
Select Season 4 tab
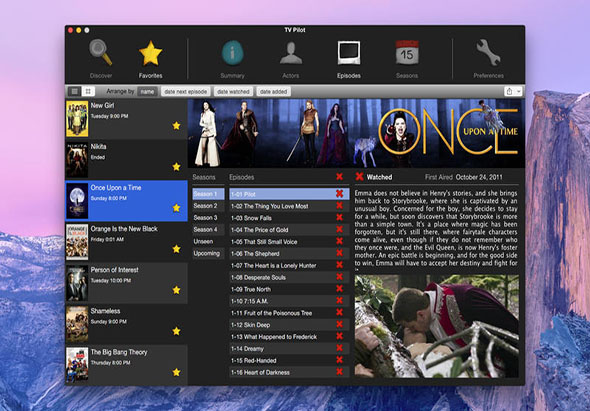pyautogui.click(x=208, y=229)
